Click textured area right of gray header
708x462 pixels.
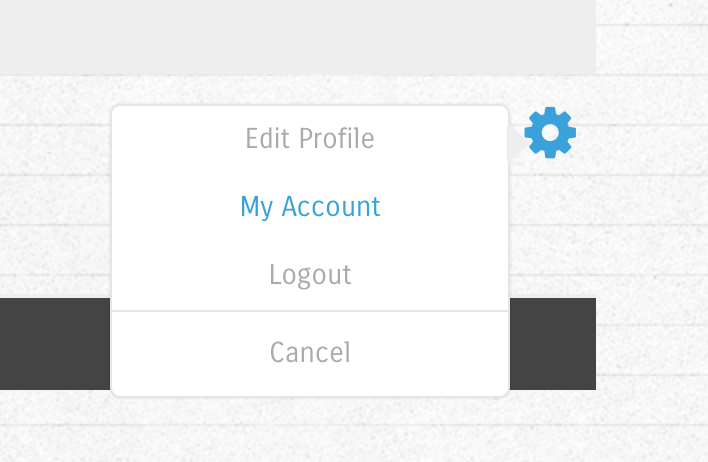[652, 37]
